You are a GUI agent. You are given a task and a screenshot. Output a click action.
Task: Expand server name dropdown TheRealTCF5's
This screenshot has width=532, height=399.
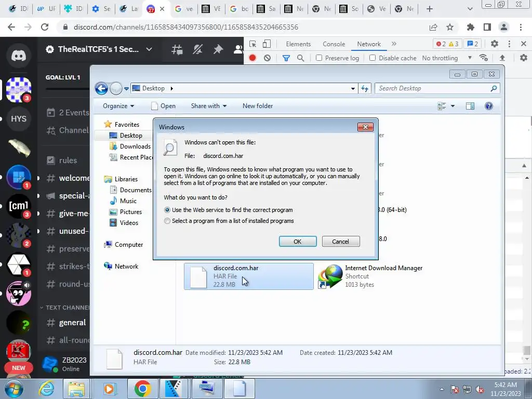(149, 49)
